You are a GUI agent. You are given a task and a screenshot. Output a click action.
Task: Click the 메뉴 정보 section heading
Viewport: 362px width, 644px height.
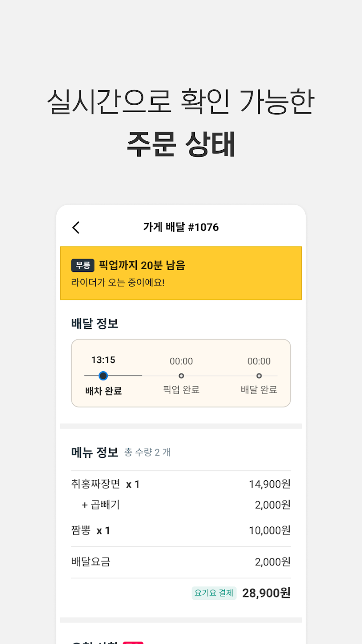(95, 452)
